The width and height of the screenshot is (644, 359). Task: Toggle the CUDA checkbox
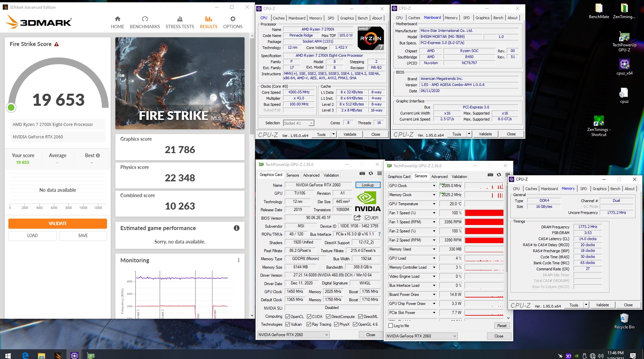click(x=309, y=317)
